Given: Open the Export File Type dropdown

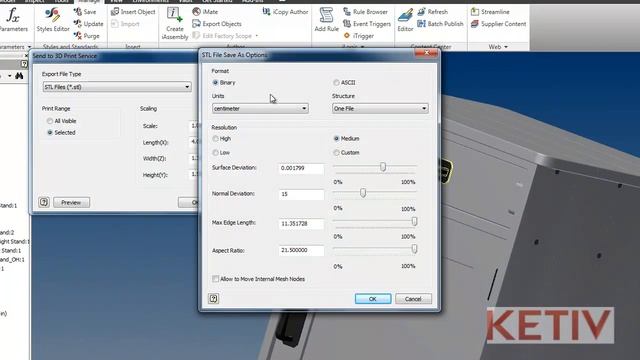Looking at the screenshot, I should (117, 87).
